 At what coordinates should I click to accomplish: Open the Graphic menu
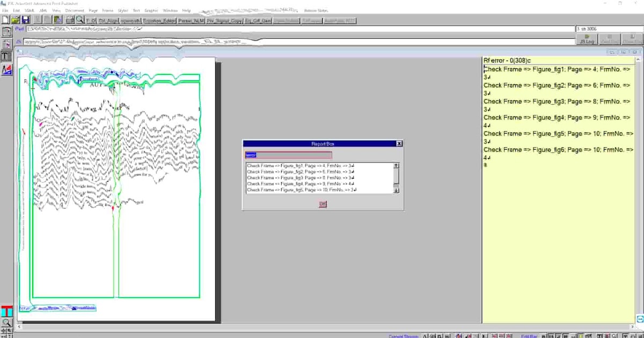click(x=151, y=10)
